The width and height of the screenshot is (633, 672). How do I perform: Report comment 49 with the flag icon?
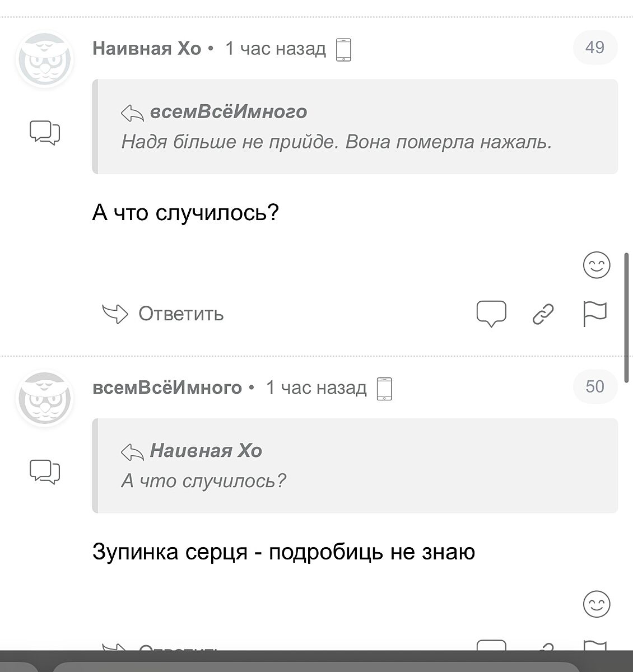(x=594, y=314)
